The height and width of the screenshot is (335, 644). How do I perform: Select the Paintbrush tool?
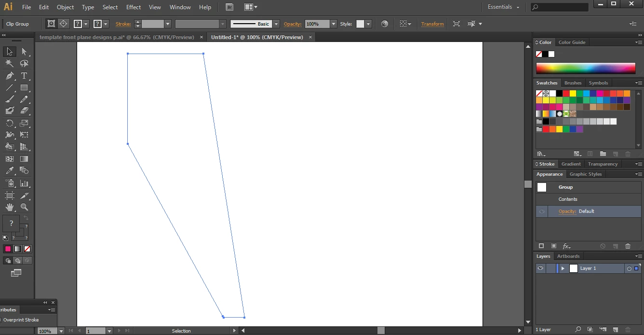point(10,99)
